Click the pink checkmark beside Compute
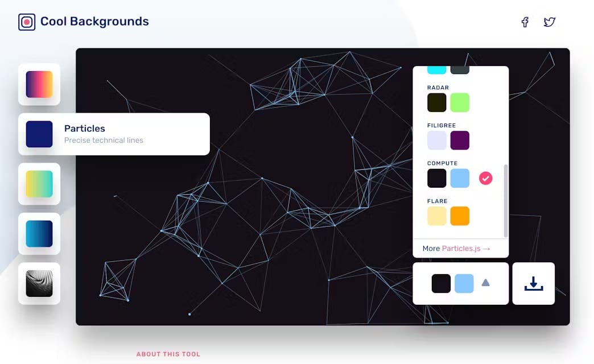The height and width of the screenshot is (364, 594). point(486,178)
